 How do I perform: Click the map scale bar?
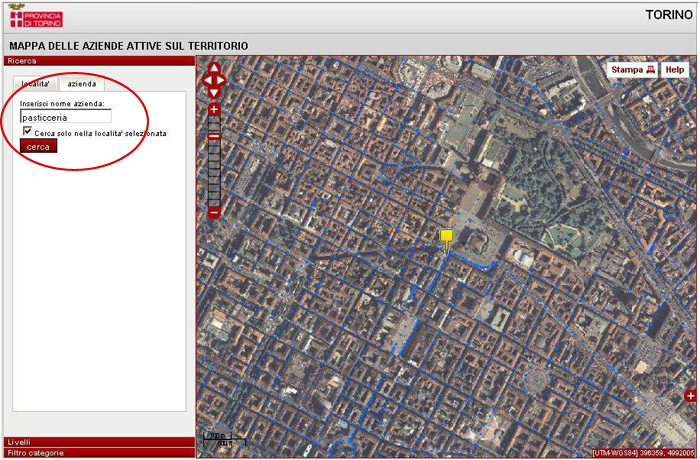225,439
